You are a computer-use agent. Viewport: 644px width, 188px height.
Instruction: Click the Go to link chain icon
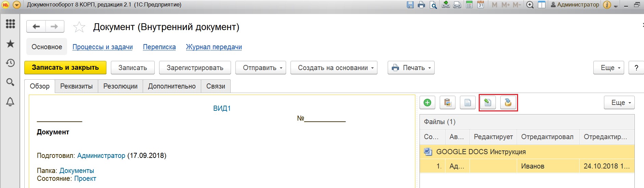tap(457, 5)
